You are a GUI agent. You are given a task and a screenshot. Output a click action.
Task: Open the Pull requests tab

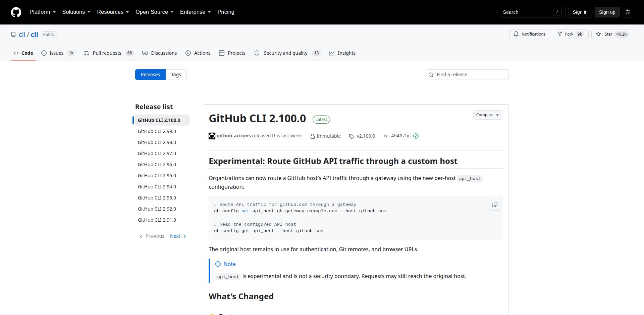109,53
